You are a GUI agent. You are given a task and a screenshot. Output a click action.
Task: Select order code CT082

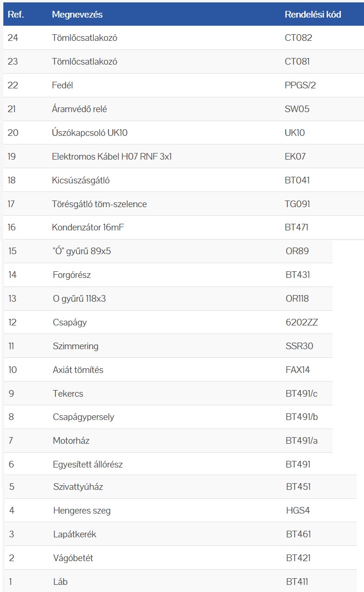tap(298, 38)
